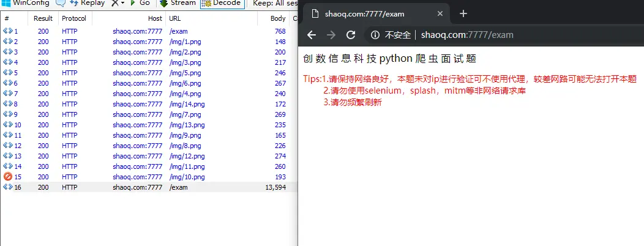Go forward in Chrome

331,35
